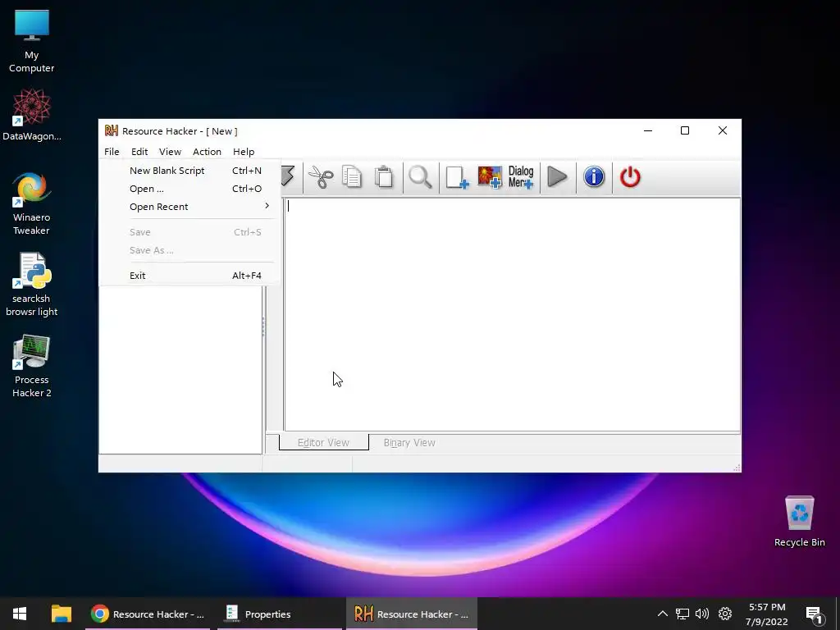Expand the Open Recent submenu
Screen dimensions: 840x630
pyautogui.click(x=189, y=207)
